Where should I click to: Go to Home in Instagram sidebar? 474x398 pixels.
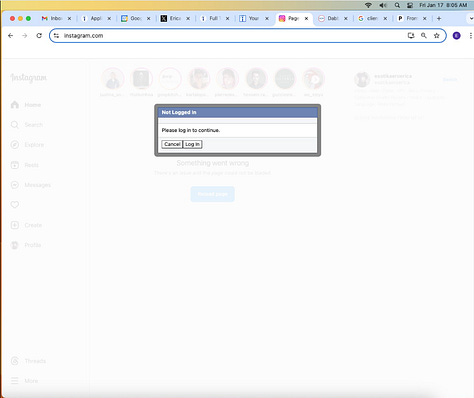click(x=26, y=105)
